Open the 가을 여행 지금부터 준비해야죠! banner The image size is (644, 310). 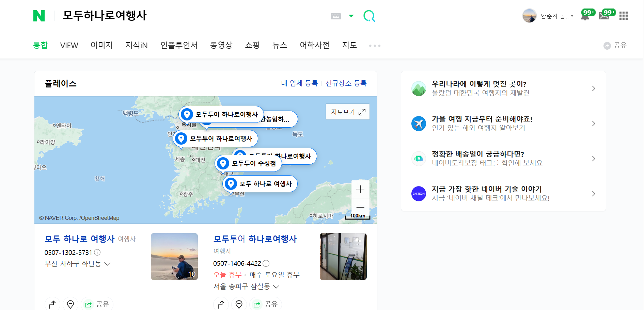pyautogui.click(x=503, y=124)
